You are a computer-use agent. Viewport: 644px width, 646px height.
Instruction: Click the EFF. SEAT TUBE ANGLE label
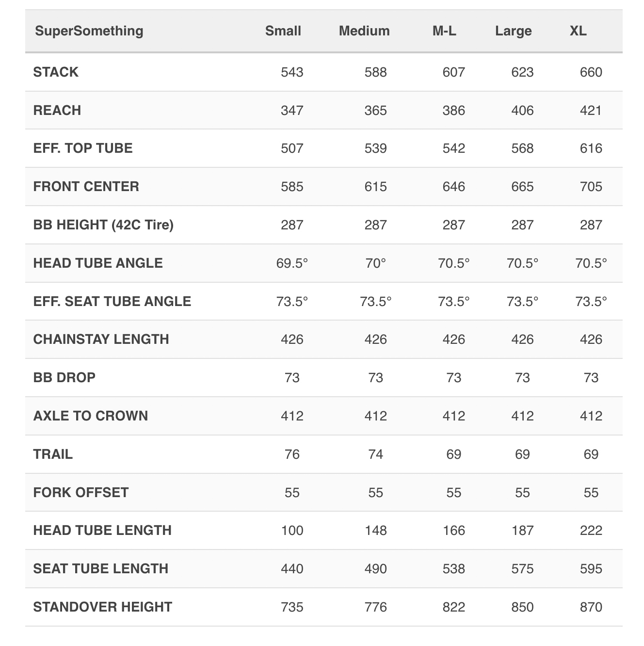point(112,302)
